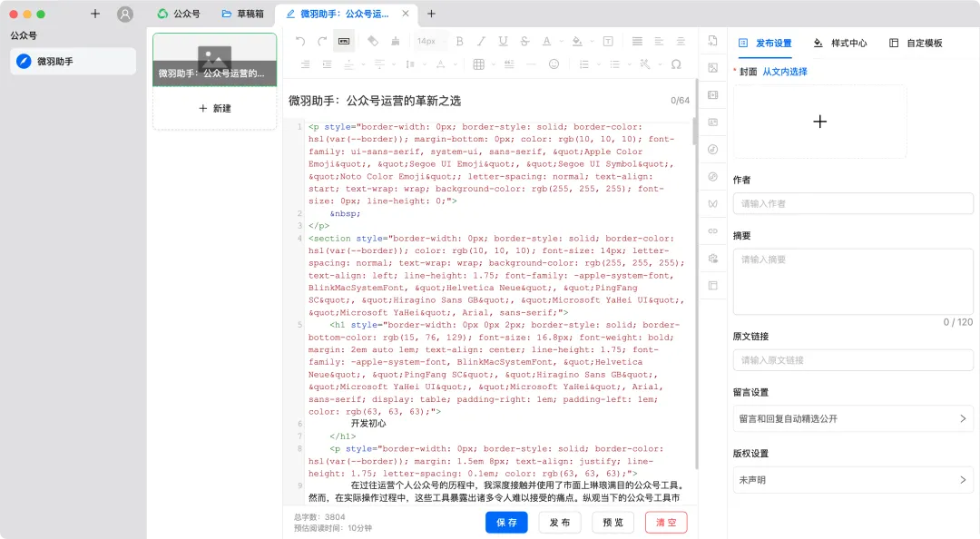Screen dimensions: 980x539
Task: Toggle underline formatting
Action: pos(503,41)
